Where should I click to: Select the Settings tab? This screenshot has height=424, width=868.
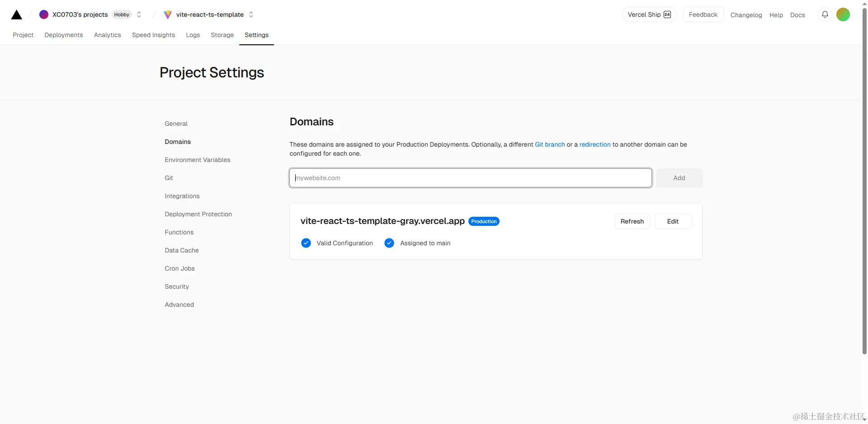(x=257, y=35)
